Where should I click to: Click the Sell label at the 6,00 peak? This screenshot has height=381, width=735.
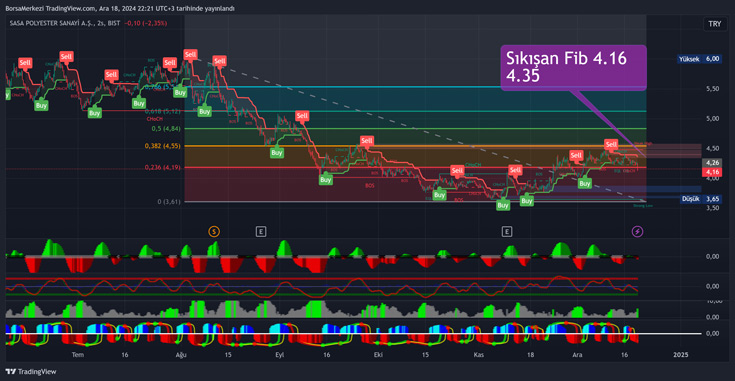click(x=190, y=55)
